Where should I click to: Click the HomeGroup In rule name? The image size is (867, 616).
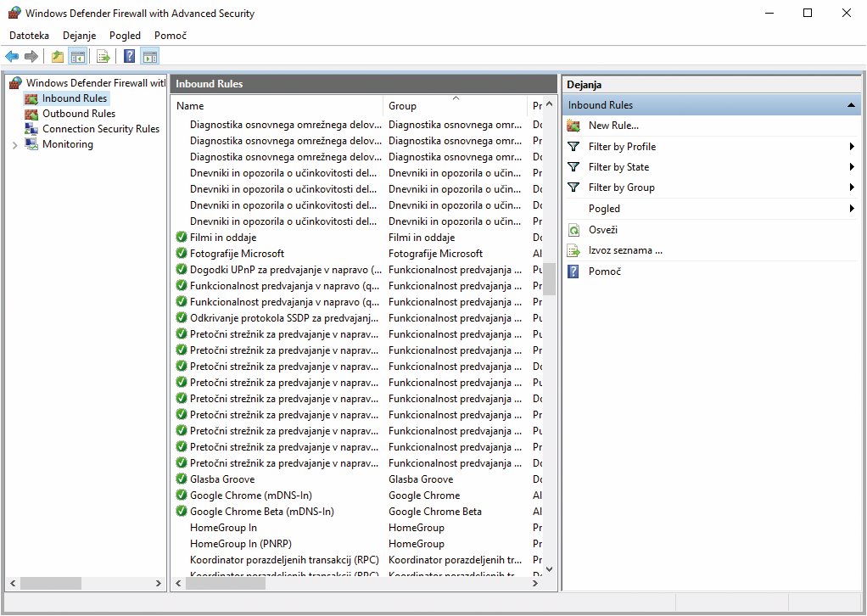(x=223, y=528)
